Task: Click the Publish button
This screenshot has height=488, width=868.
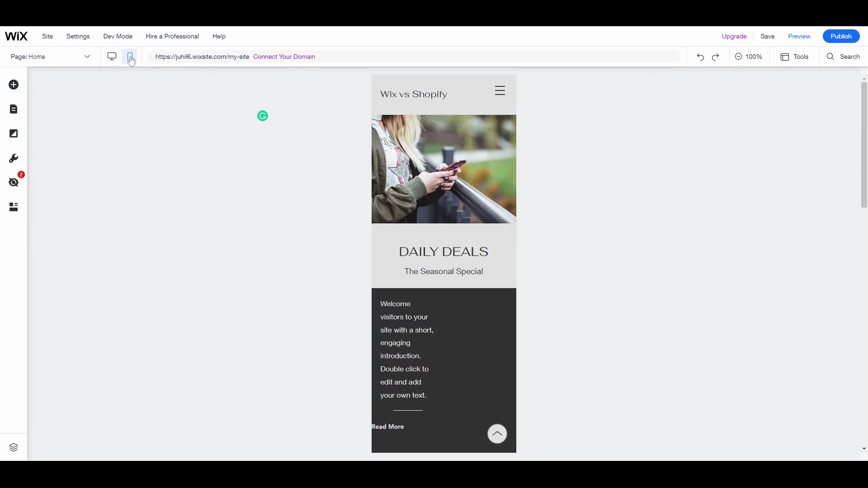Action: pyautogui.click(x=841, y=36)
